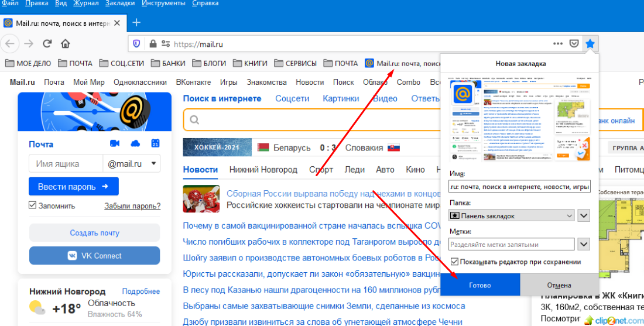This screenshot has height=326, width=644.
Task: Open the ХОККЕЙ-2021 banner
Action: [217, 147]
